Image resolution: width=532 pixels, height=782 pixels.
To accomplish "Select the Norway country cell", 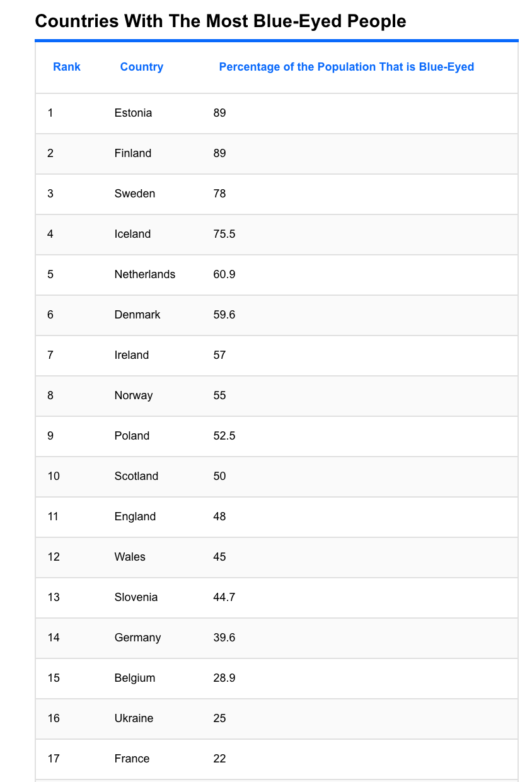I will coord(134,395).
